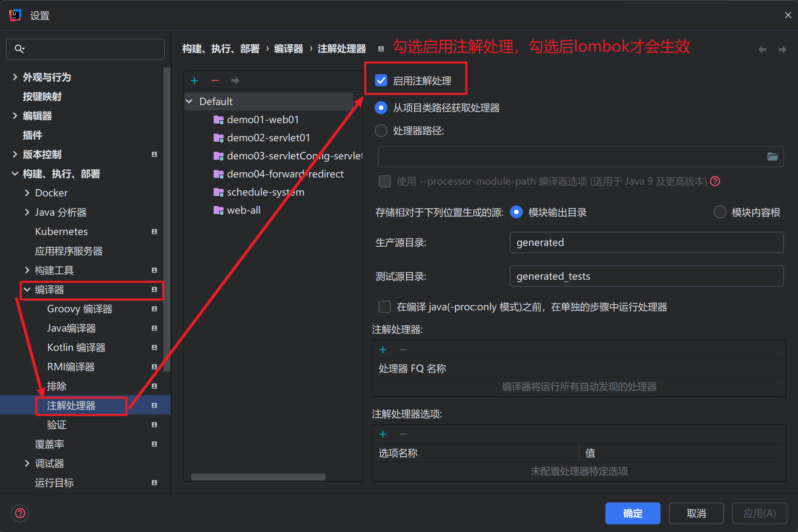Disable the 启用注解处理 checkbox
Image resolution: width=798 pixels, height=532 pixels.
[381, 80]
